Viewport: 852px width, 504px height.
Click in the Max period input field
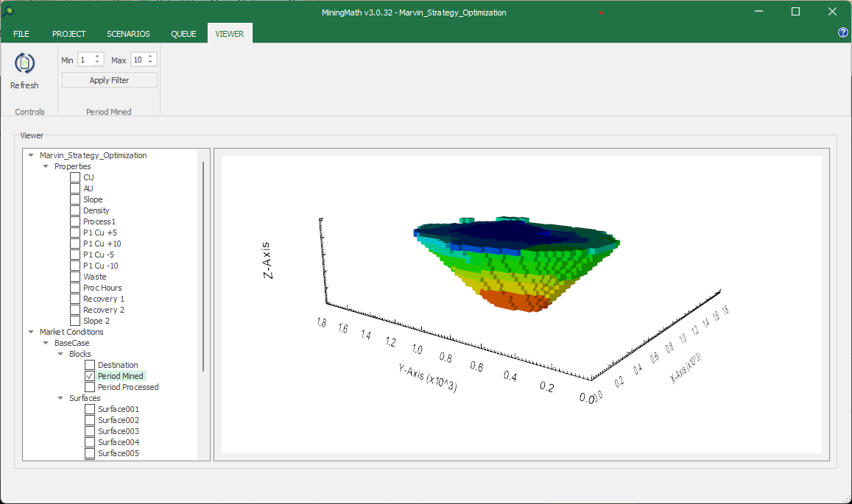(138, 60)
